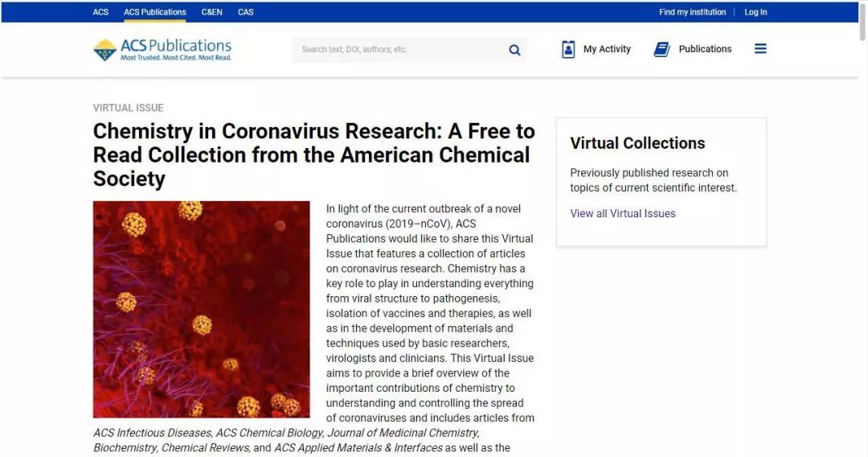This screenshot has height=457, width=868.
Task: Click 'ACS Applied Materials & Interfaces' text
Action: click(358, 447)
